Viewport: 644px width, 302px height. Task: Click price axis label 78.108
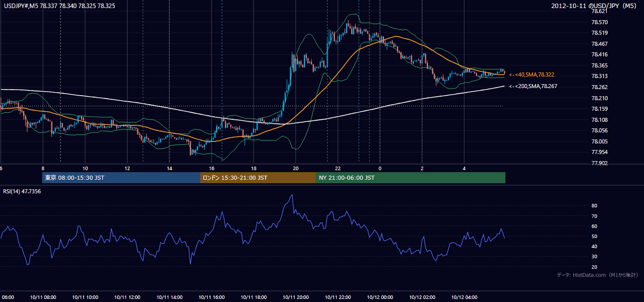(599, 120)
